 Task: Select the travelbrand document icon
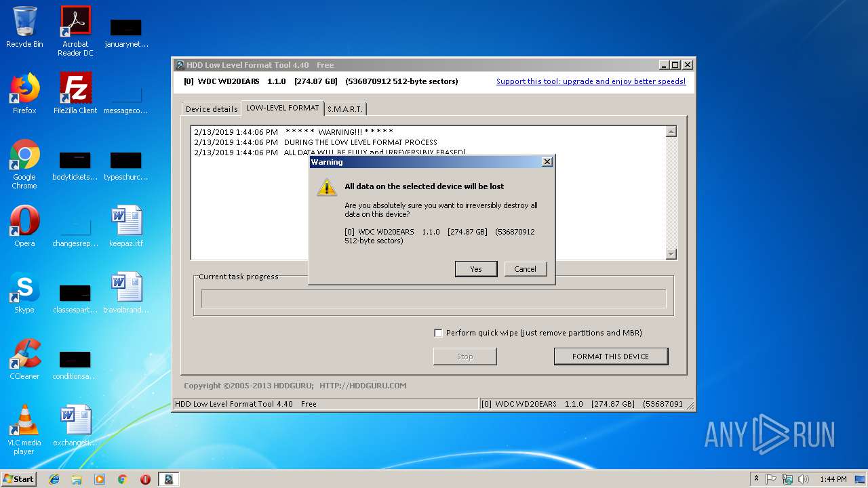(x=126, y=293)
